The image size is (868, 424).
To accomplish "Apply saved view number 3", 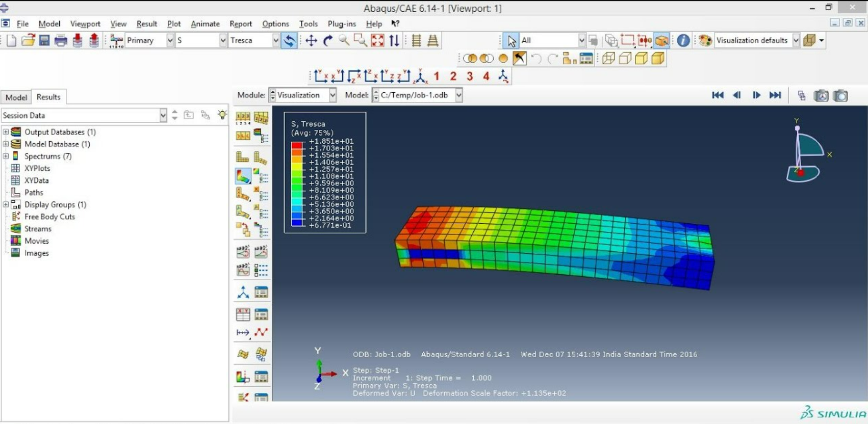I will click(470, 76).
